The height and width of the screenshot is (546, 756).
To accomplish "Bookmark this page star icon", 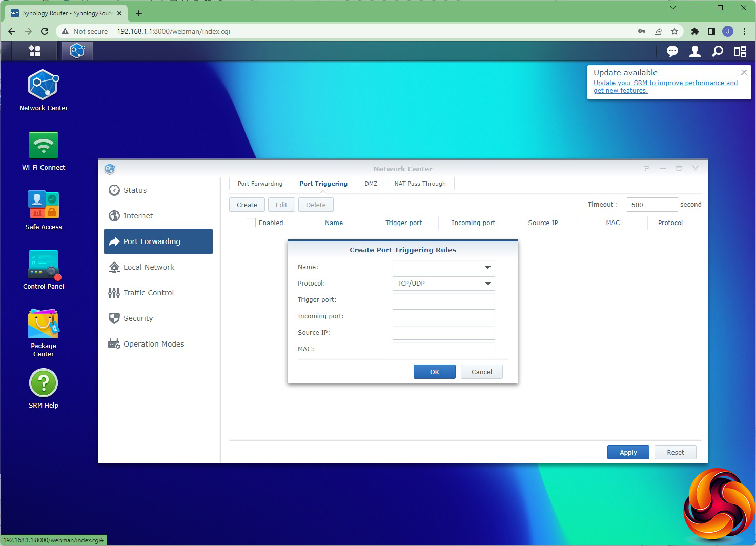I will point(675,31).
